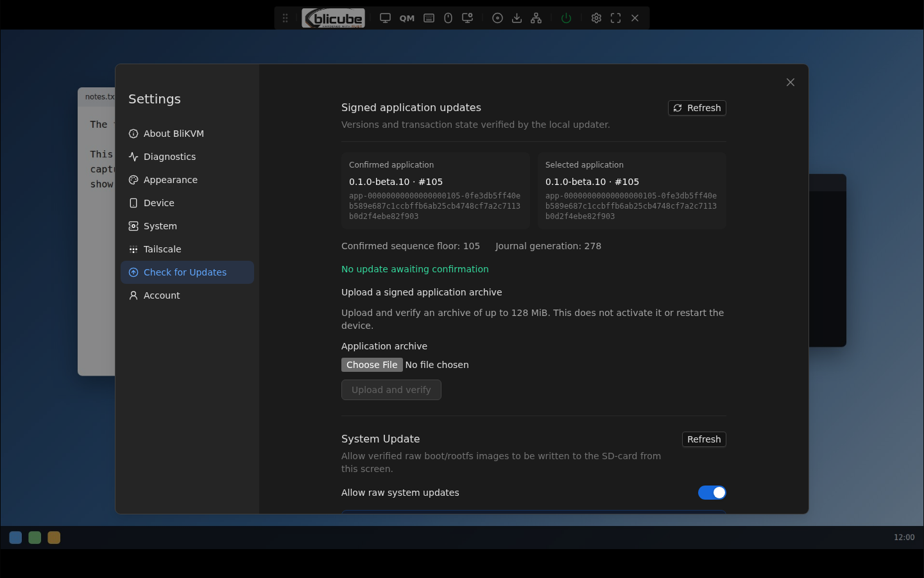This screenshot has width=924, height=578.
Task: Click the X icon in top toolbar
Action: 635,18
